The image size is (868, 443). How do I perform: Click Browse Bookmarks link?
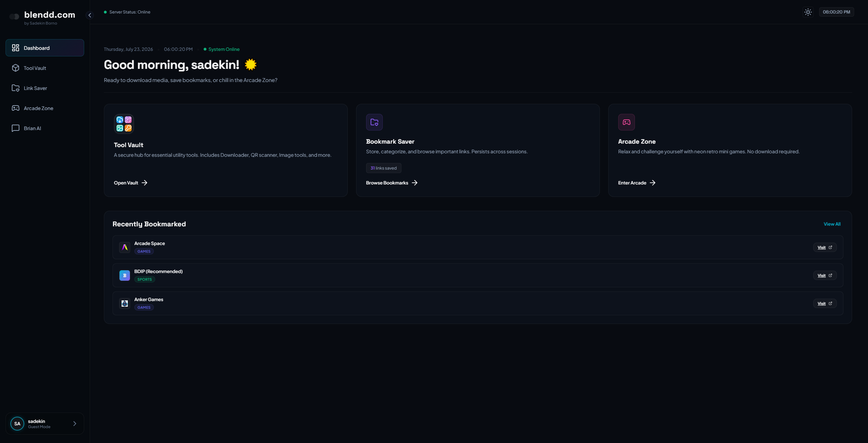click(x=392, y=183)
